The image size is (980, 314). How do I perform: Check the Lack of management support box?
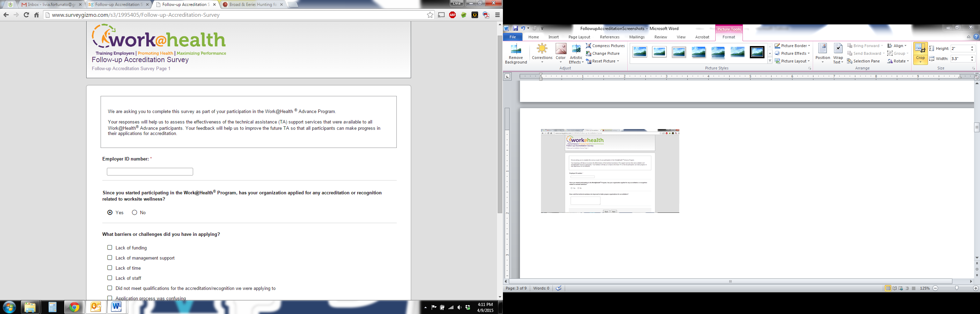[x=110, y=258]
